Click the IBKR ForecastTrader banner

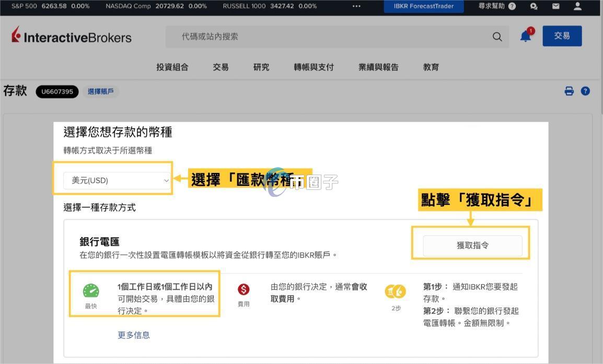(x=423, y=6)
